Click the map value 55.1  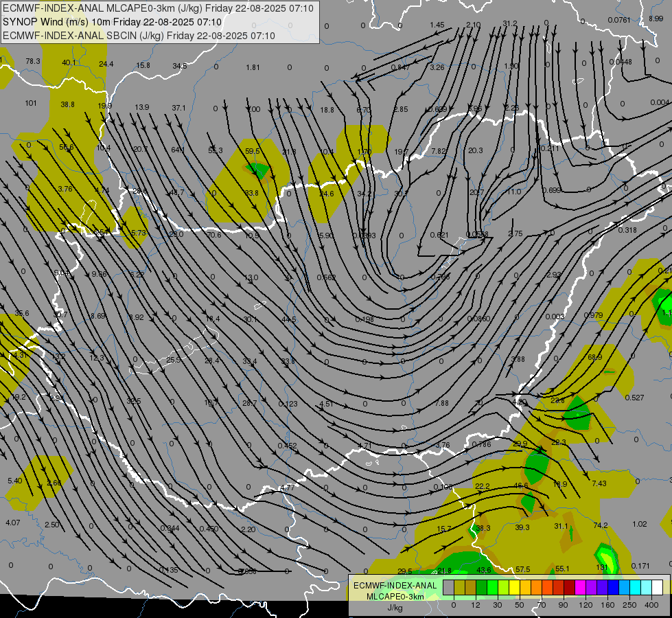[562, 569]
